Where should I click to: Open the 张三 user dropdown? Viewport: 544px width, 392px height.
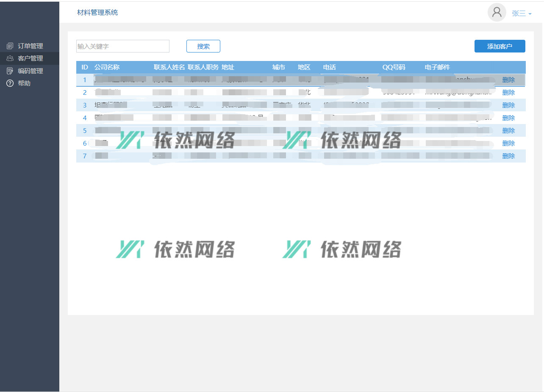pos(522,14)
